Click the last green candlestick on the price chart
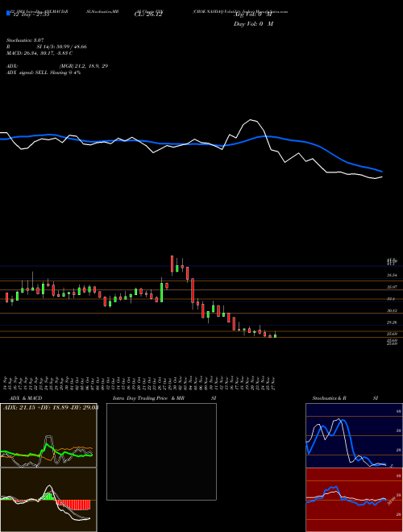 pyautogui.click(x=275, y=335)
